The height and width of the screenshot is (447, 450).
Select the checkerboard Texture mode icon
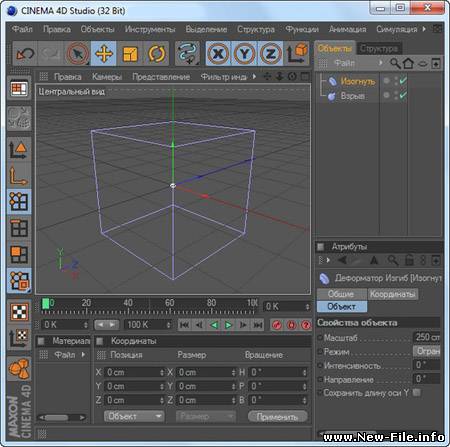[19, 312]
